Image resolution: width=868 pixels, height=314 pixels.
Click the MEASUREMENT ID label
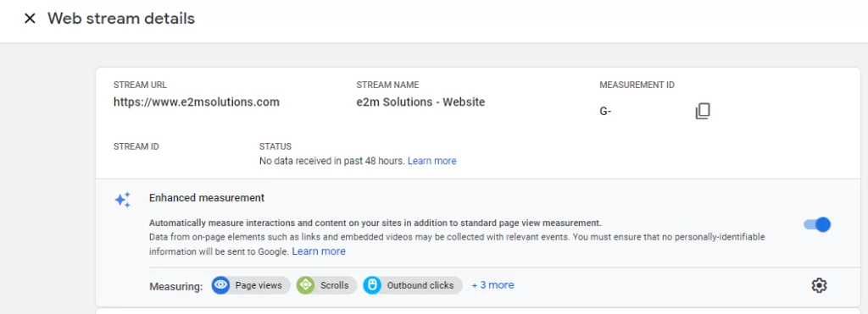coord(637,85)
